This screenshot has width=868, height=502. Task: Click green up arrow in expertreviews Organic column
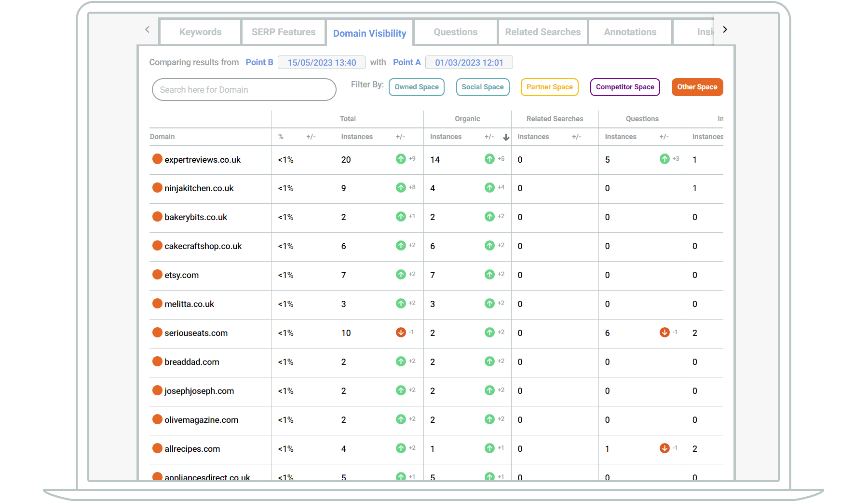pos(489,159)
